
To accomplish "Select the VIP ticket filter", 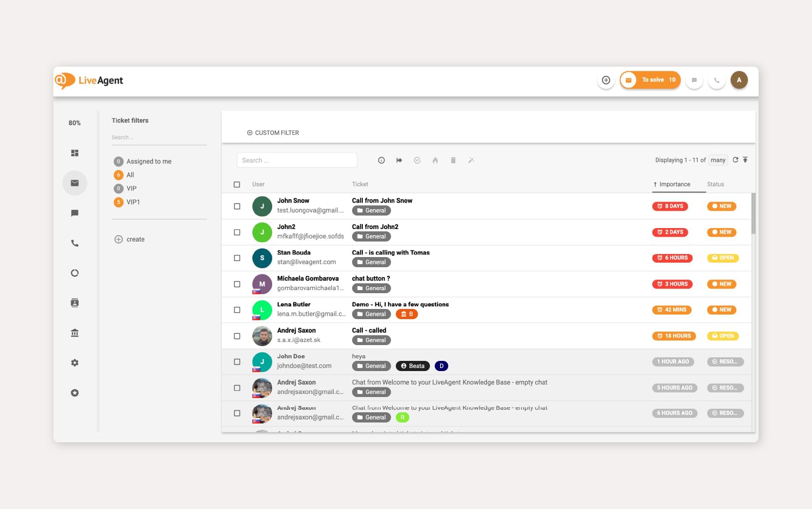I will click(x=125, y=188).
